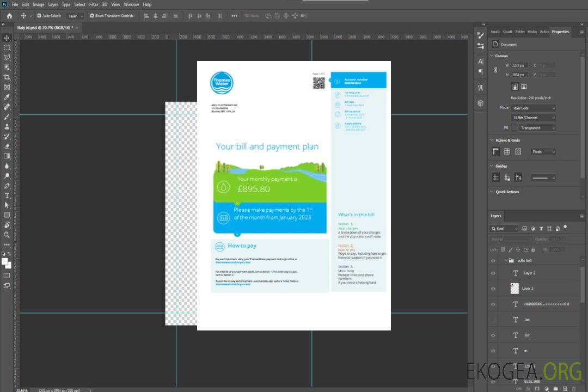The height and width of the screenshot is (392, 588).
Task: Pick the Lasso tool in toolbar
Action: coord(7,57)
